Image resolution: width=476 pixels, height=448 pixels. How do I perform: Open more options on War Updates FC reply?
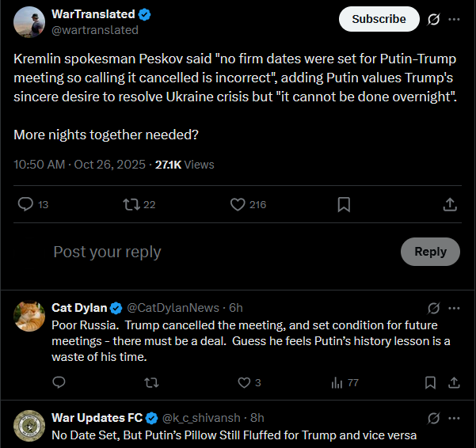tap(454, 418)
